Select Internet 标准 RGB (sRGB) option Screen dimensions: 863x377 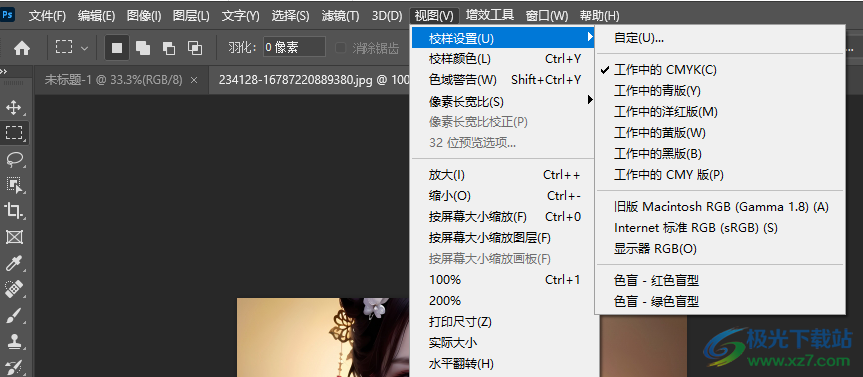720,227
